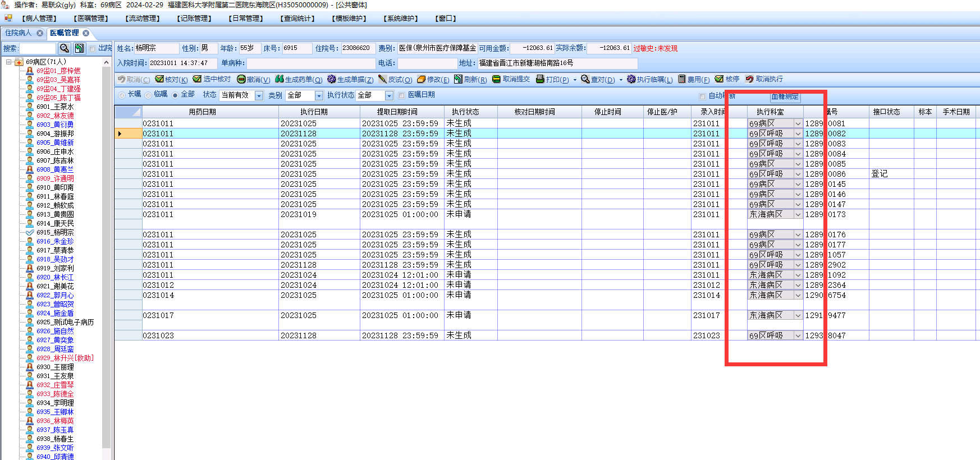Open the 【医嘱管理】 menu
980x460 pixels.
coord(90,19)
